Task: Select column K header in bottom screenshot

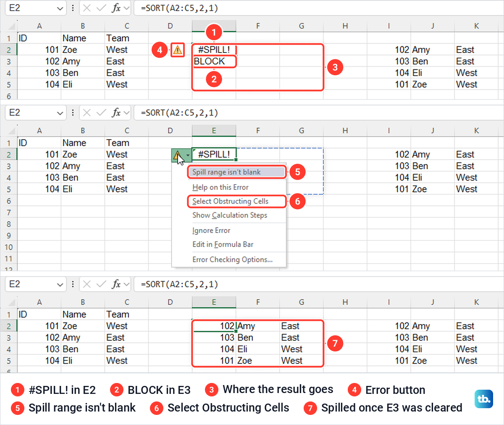Action: tap(476, 302)
